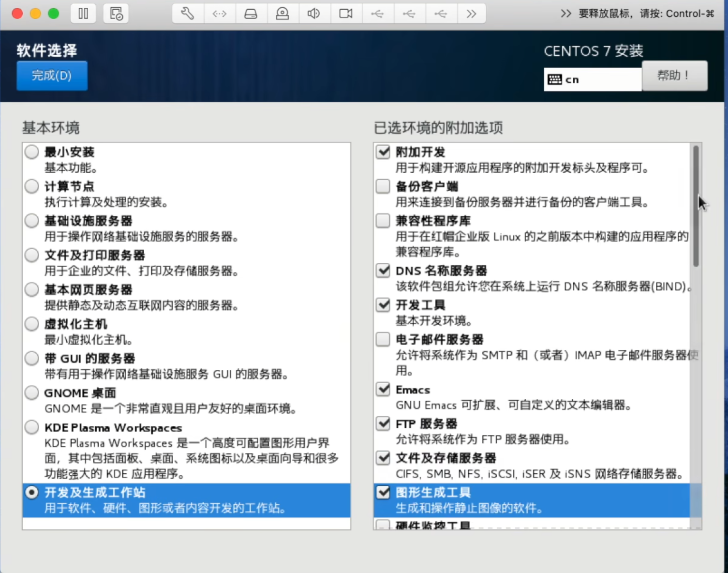
Task: Connect the first USB device icon
Action: coord(377,14)
